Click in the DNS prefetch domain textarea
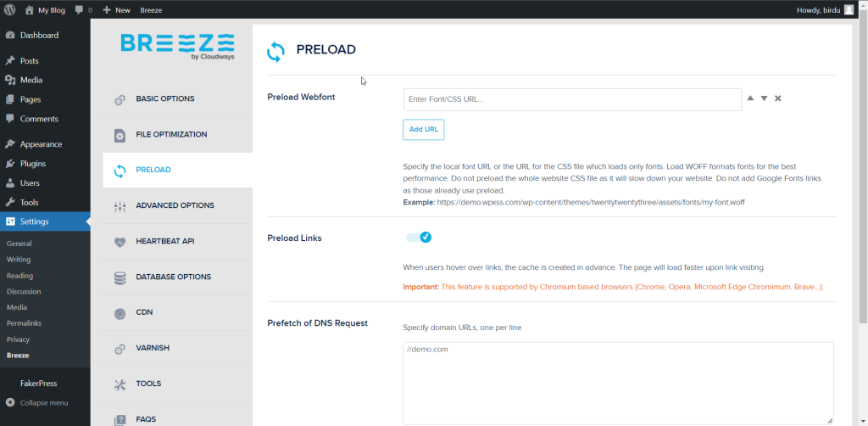This screenshot has width=868, height=426. click(618, 384)
